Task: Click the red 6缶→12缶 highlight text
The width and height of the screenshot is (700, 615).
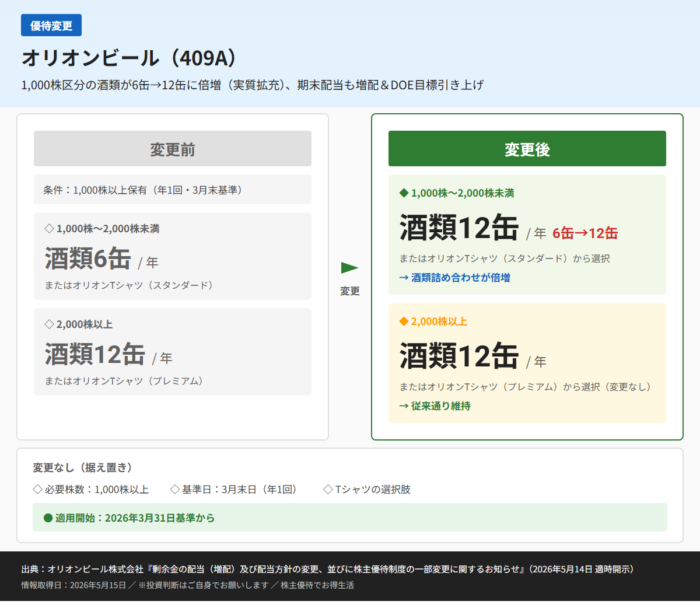Action: [585, 233]
